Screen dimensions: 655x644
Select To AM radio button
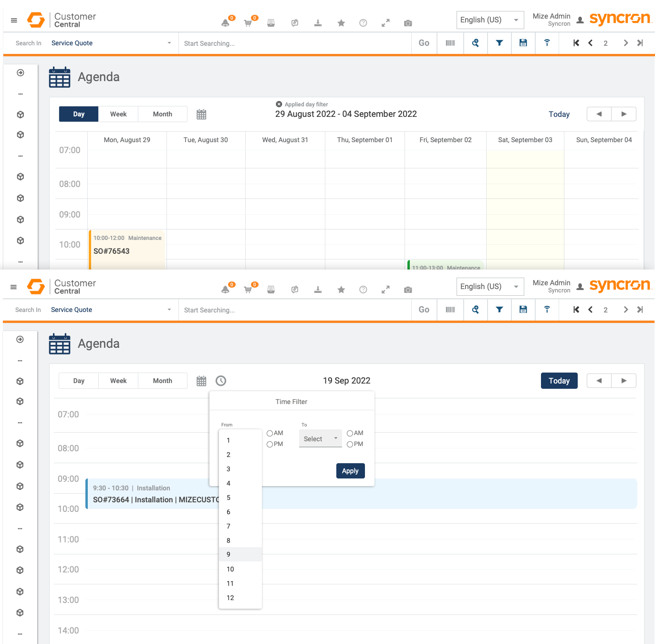pyautogui.click(x=350, y=433)
